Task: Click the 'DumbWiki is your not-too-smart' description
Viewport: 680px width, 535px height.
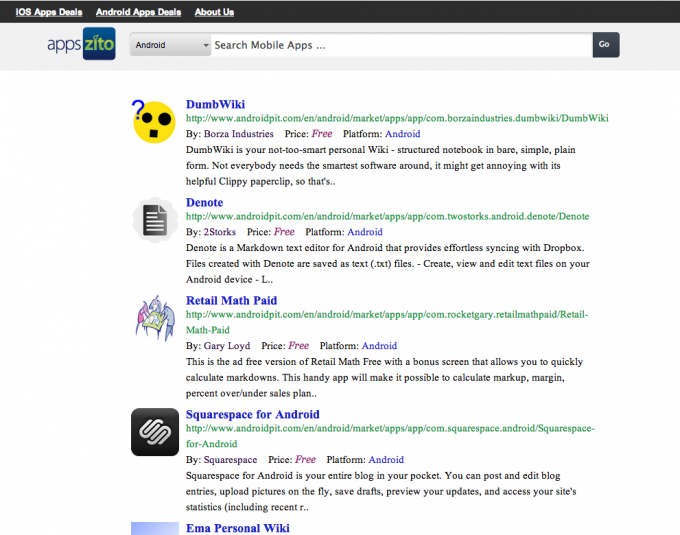Action: 381,166
